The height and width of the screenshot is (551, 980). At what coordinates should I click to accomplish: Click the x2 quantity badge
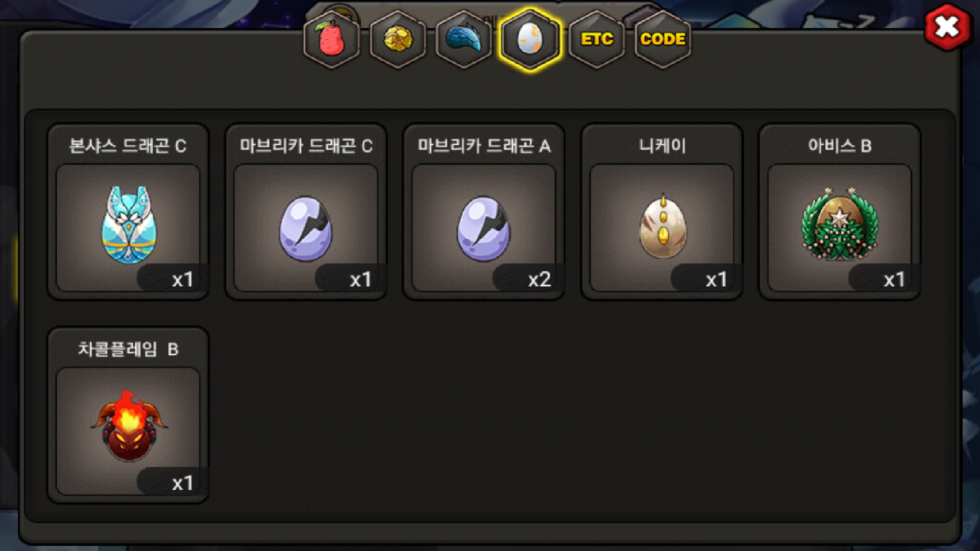click(x=539, y=280)
